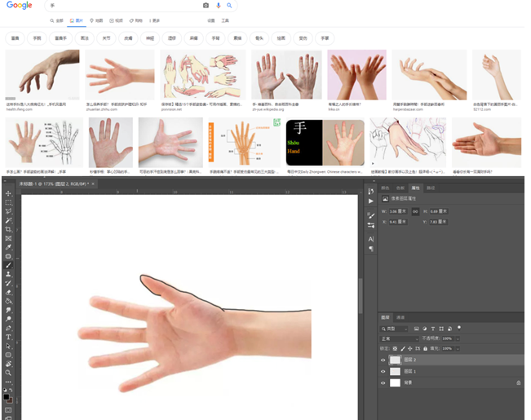Viewport: 531px width, 420px height.
Task: Select the Frame tool
Action: coord(8,238)
